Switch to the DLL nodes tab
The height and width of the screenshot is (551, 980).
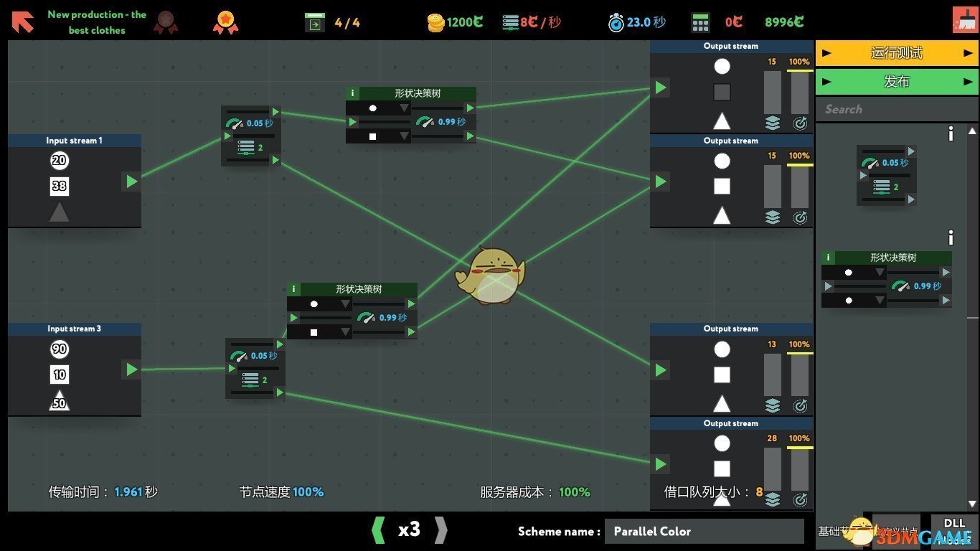[954, 531]
